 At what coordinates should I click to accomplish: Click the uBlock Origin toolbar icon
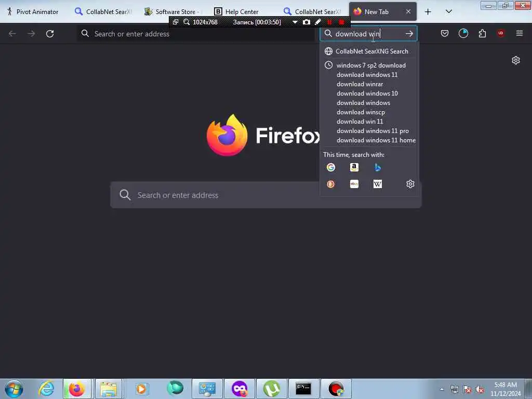pos(501,33)
